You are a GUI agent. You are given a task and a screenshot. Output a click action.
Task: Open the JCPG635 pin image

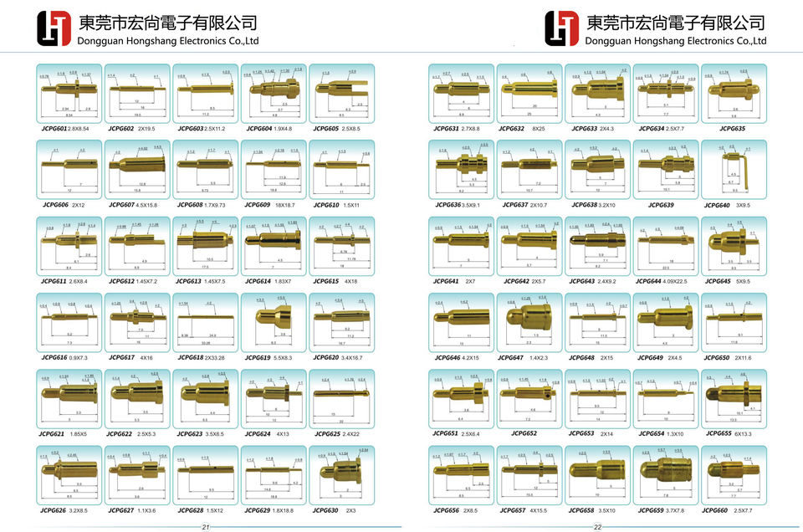(734, 94)
